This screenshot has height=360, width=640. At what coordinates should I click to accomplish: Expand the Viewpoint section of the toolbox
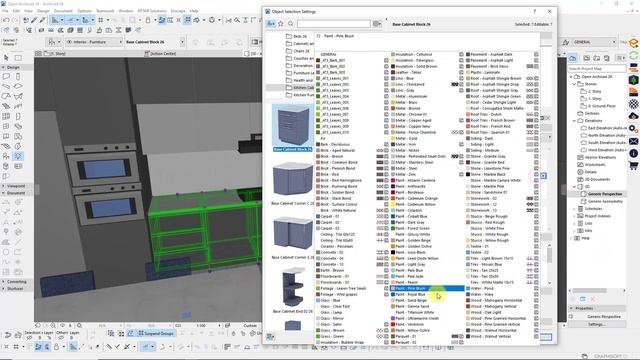coord(3,186)
